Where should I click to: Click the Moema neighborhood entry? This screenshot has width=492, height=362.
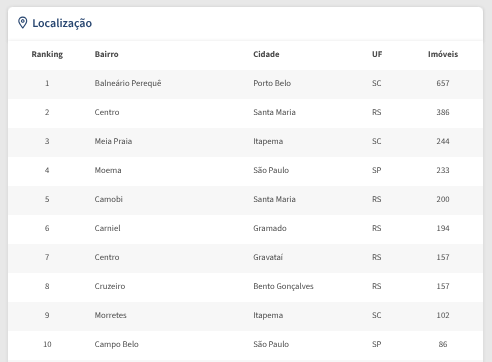point(108,170)
